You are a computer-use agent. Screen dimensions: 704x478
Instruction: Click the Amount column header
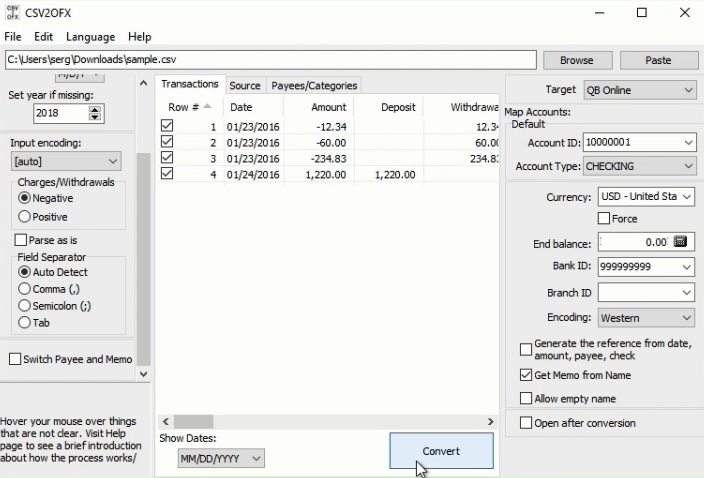point(319,107)
